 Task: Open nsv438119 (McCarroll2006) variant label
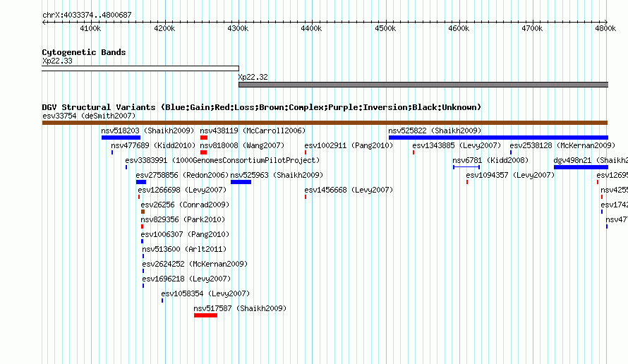(253, 131)
